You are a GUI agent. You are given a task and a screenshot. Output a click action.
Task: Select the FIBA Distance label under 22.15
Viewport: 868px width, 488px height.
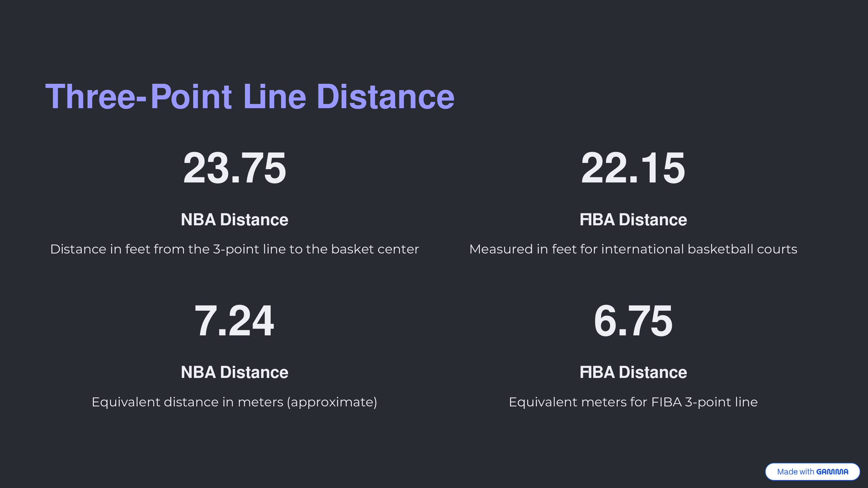[633, 220]
